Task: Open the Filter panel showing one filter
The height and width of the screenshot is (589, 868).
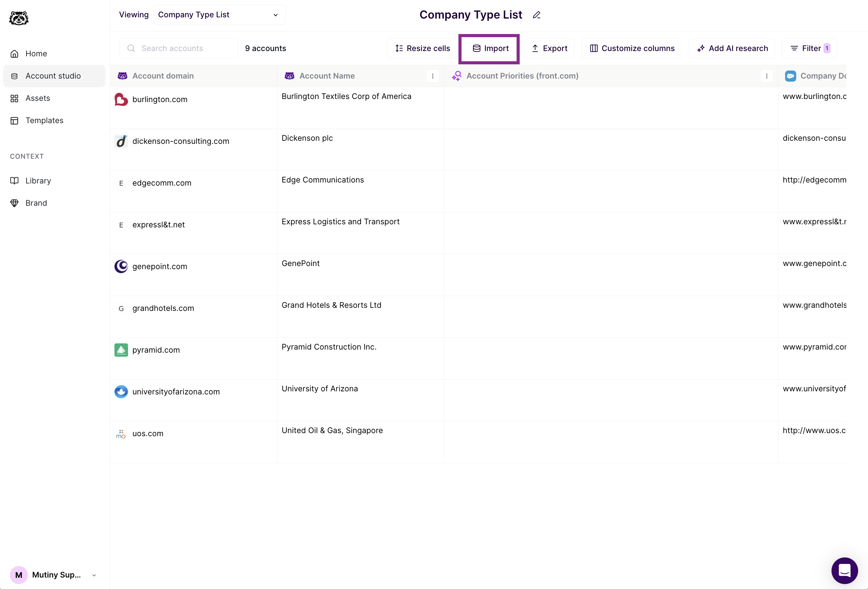Action: (x=809, y=48)
